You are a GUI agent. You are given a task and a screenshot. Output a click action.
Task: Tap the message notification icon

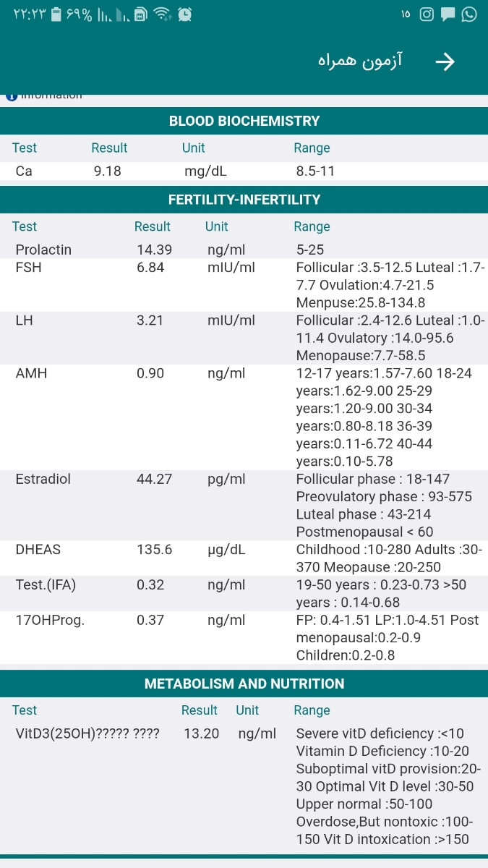[x=448, y=14]
